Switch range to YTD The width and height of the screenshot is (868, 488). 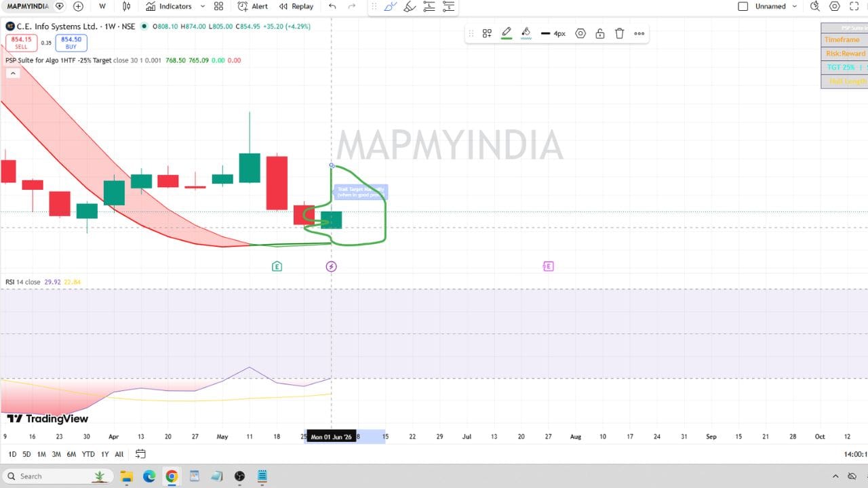pos(88,454)
